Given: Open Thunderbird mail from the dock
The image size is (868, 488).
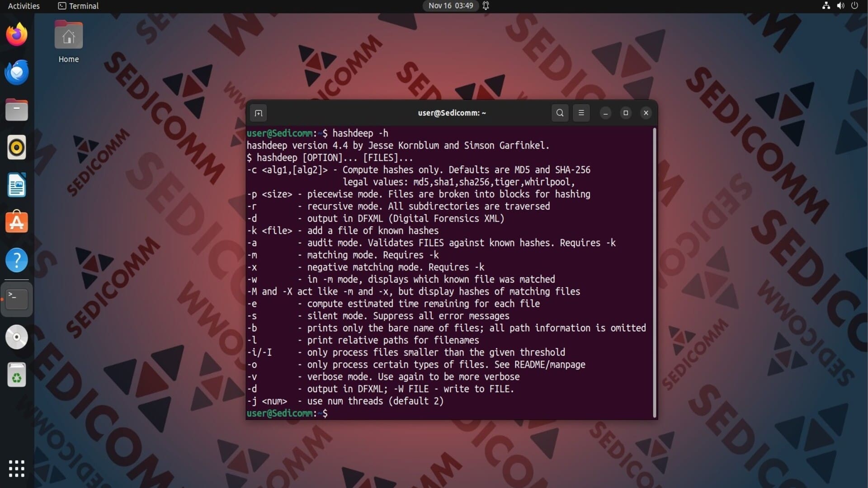Looking at the screenshot, I should tap(17, 72).
